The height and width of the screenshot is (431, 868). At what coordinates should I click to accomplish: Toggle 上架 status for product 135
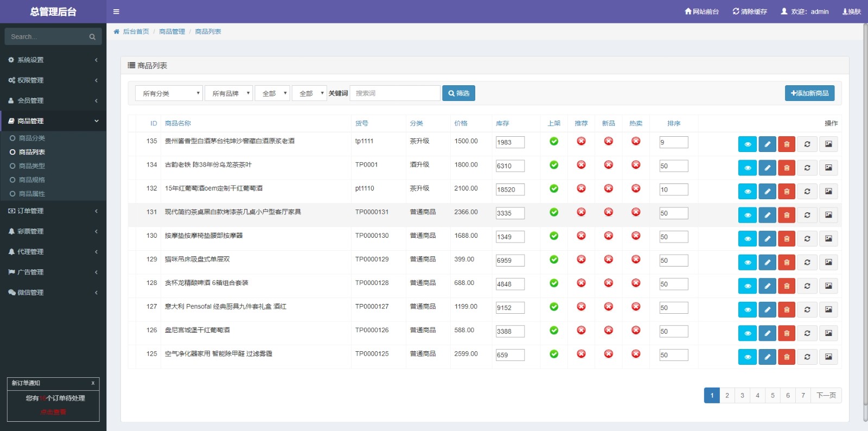click(554, 141)
